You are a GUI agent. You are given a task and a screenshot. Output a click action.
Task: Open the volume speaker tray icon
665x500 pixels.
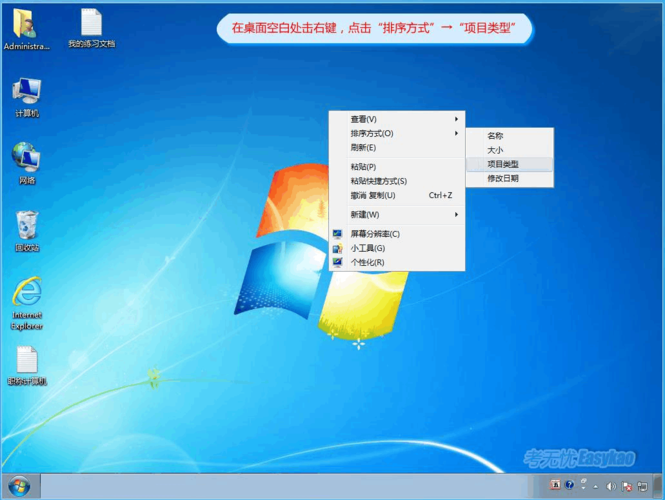611,486
